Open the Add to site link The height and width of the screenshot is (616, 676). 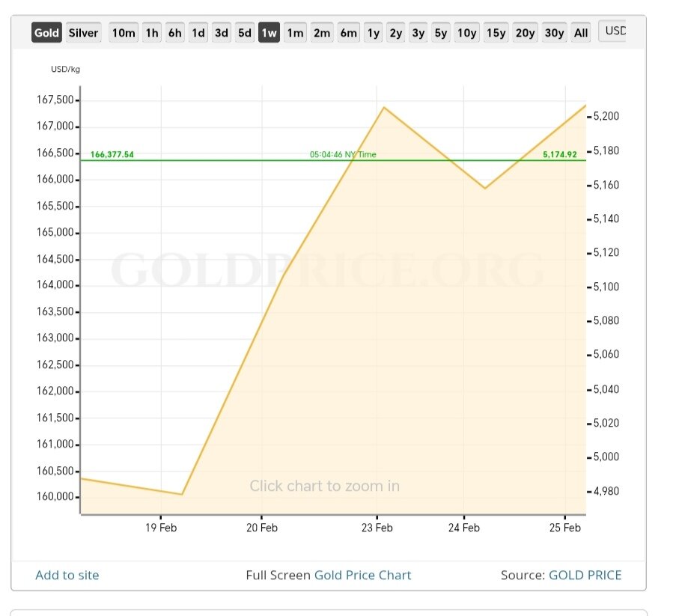[x=67, y=575]
